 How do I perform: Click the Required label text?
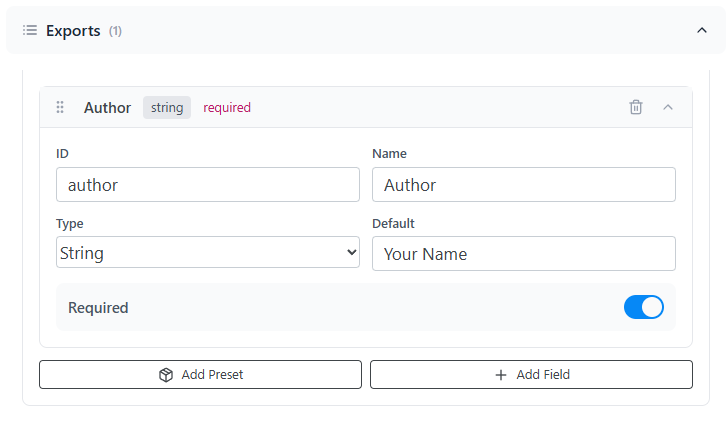98,308
